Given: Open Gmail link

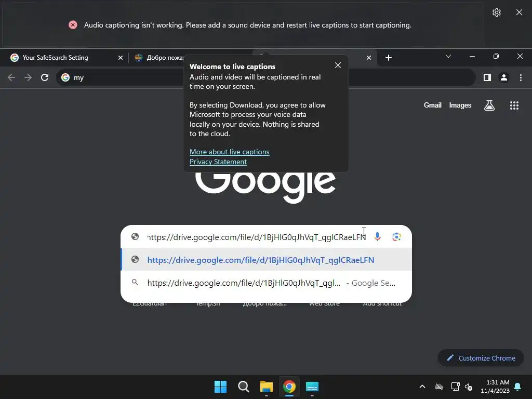Looking at the screenshot, I should tap(432, 105).
